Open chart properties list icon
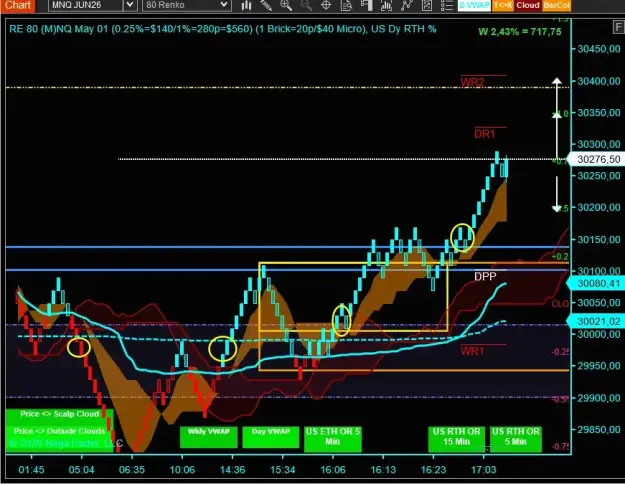The width and height of the screenshot is (625, 484). click(x=447, y=5)
